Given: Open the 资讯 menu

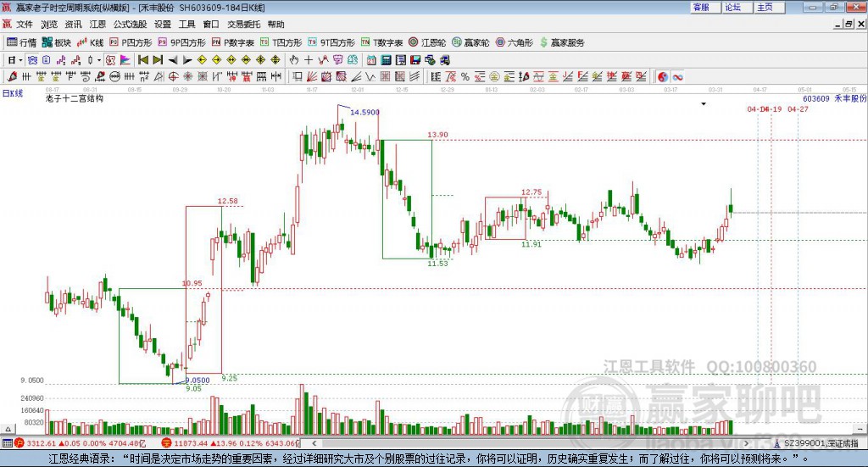Looking at the screenshot, I should (73, 25).
